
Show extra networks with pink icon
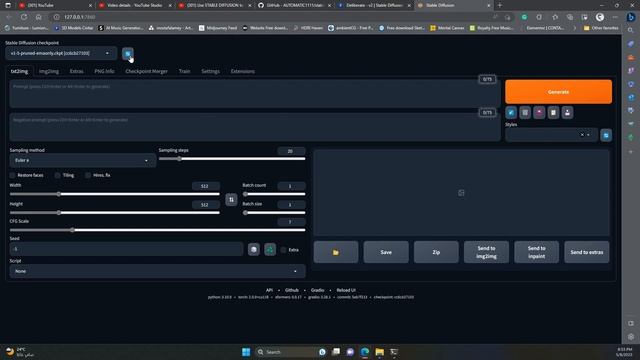click(x=539, y=113)
